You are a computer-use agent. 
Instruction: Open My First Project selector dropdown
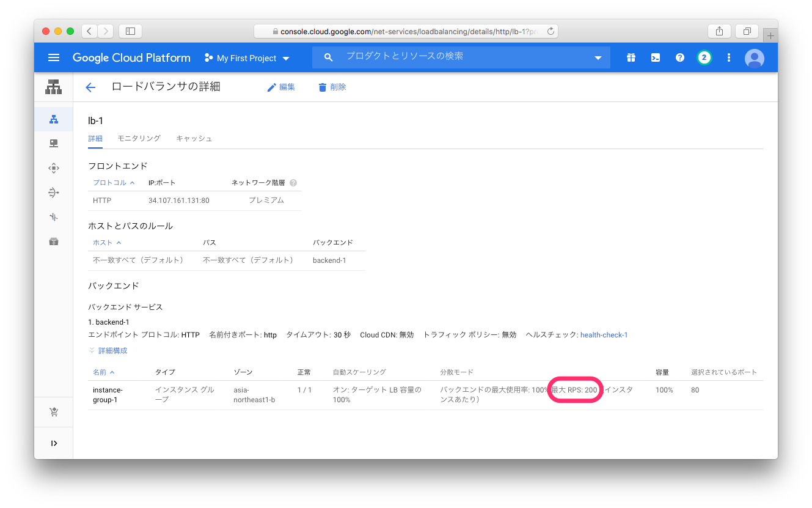coord(247,58)
